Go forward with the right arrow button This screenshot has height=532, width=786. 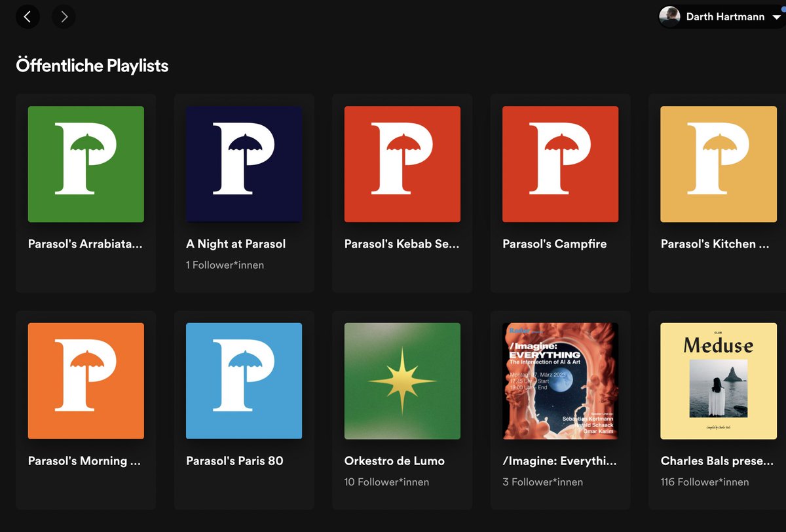[x=64, y=17]
